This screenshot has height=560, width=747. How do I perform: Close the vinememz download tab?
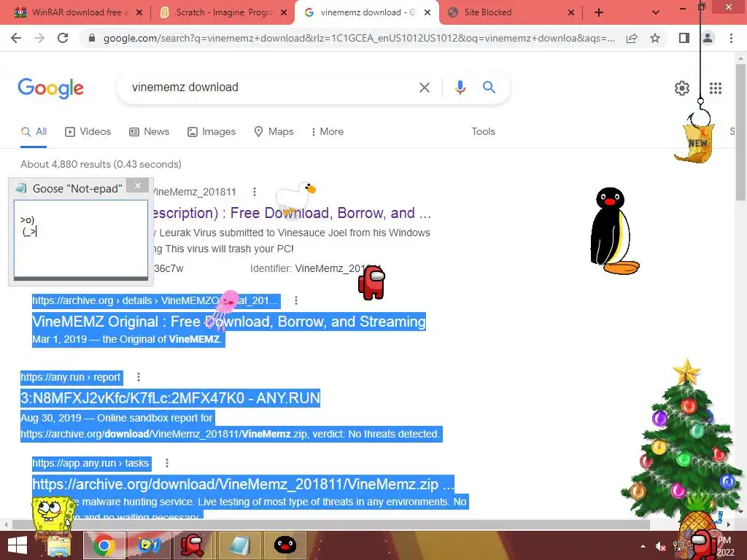tap(427, 12)
